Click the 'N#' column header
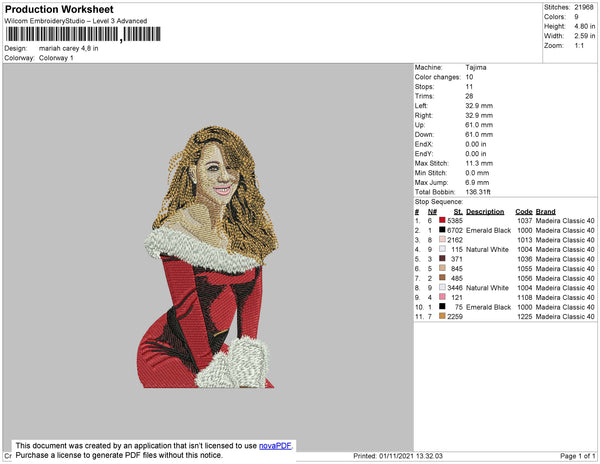 (432, 212)
